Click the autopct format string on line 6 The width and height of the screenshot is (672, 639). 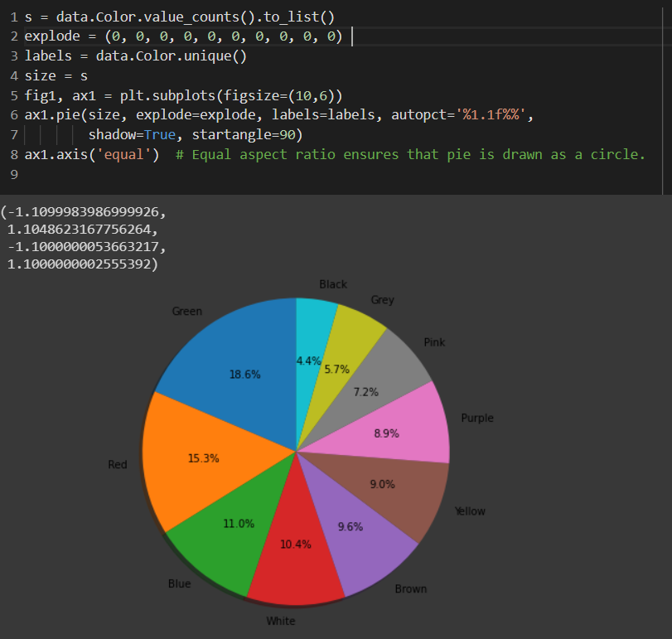tap(489, 114)
